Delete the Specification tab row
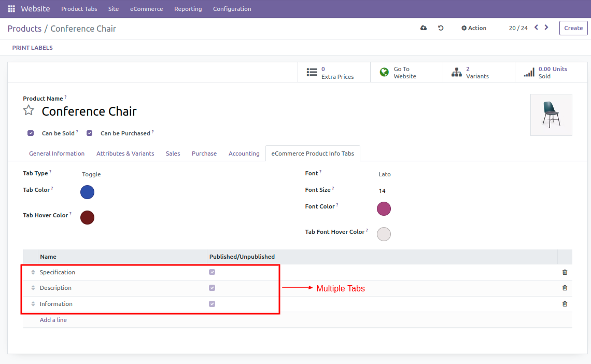The width and height of the screenshot is (591, 364). pos(565,272)
